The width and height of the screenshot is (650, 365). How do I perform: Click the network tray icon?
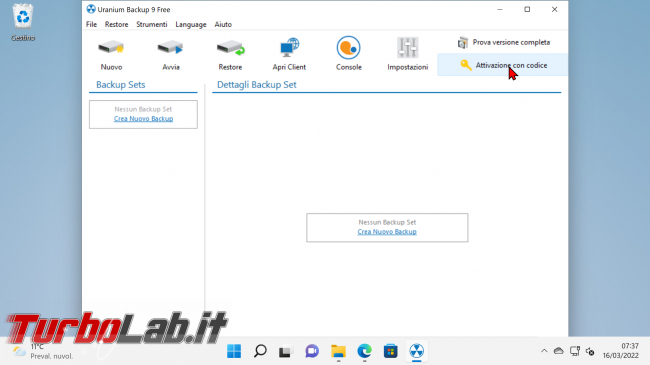[575, 351]
